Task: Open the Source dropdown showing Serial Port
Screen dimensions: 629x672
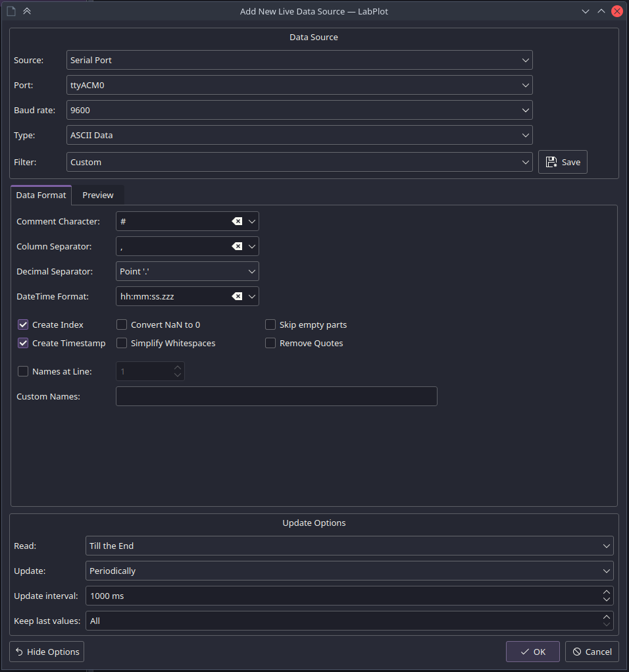Action: [525, 60]
